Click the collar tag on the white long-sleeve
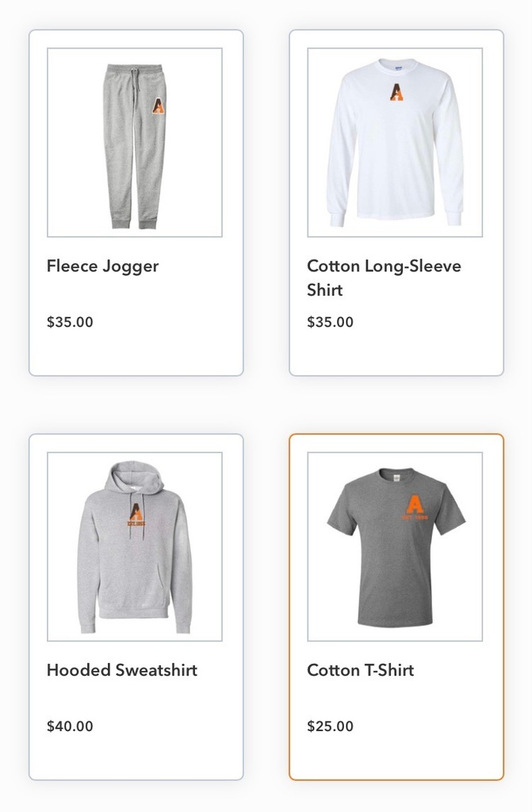This screenshot has width=532, height=812. tap(398, 68)
